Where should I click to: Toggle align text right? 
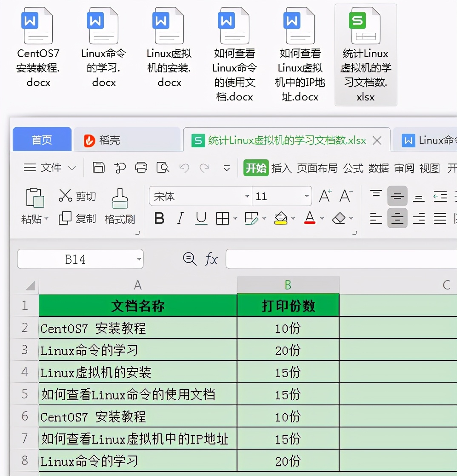(x=419, y=218)
